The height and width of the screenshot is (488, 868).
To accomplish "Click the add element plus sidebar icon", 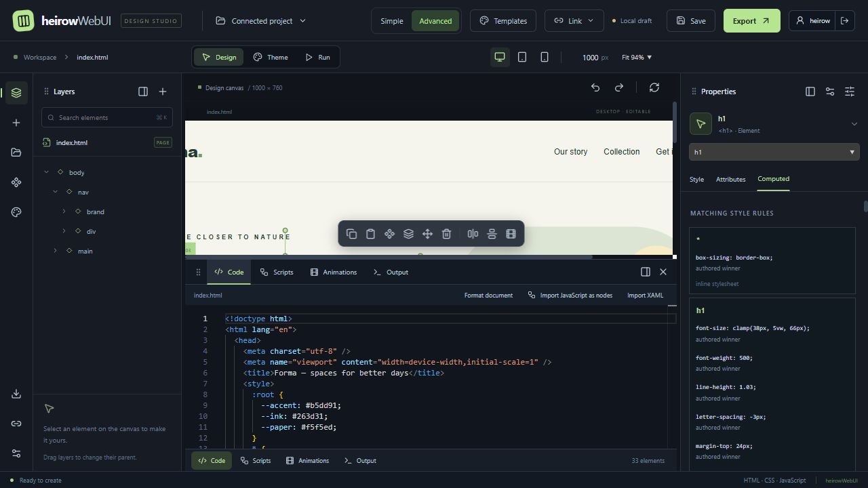I will tap(16, 123).
